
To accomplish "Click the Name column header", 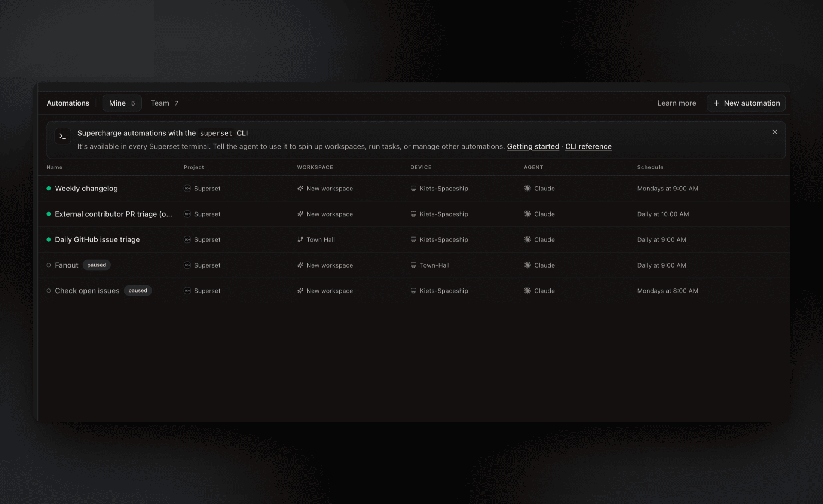I will pos(55,167).
